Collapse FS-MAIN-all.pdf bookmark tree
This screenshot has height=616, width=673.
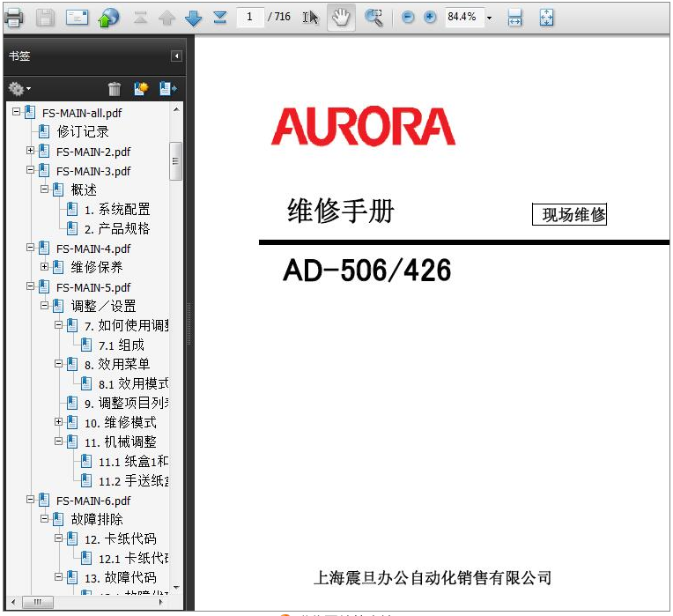(17, 112)
